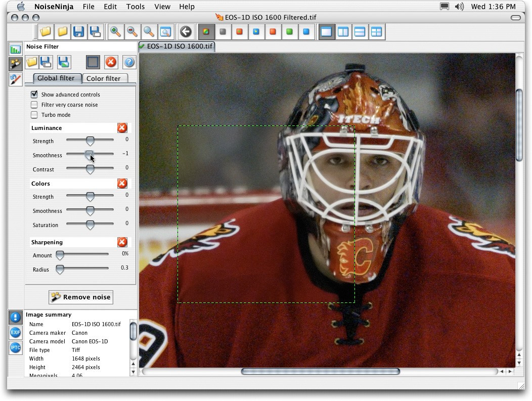Enable Turbo mode checkbox
The image size is (532, 401).
[x=34, y=115]
